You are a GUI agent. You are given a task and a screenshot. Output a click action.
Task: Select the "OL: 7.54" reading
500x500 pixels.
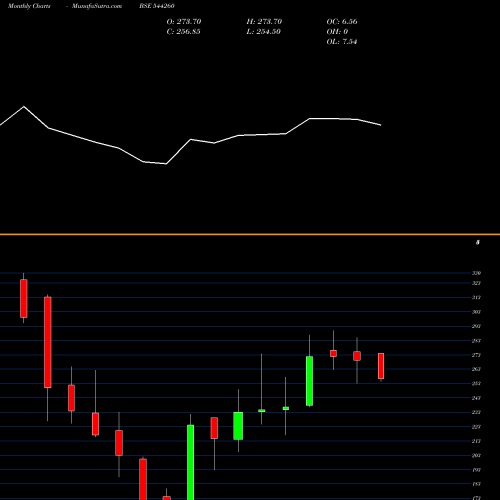342,42
